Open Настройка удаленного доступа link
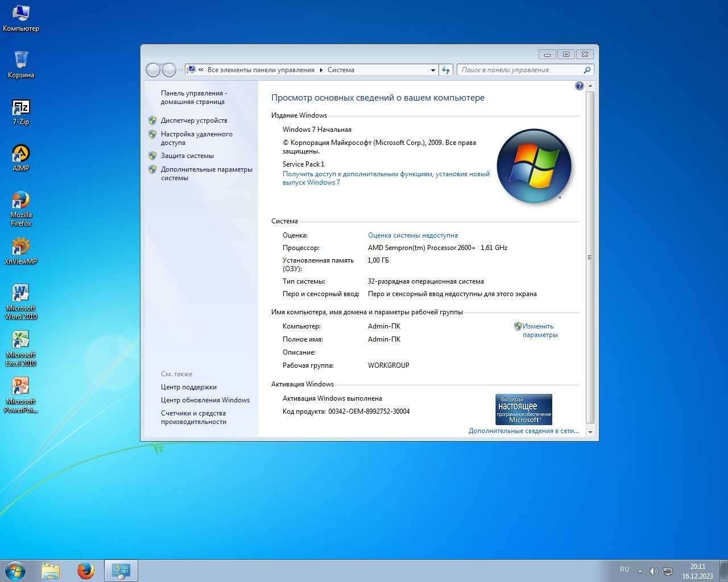Screen dimensions: 728x582 [196, 138]
